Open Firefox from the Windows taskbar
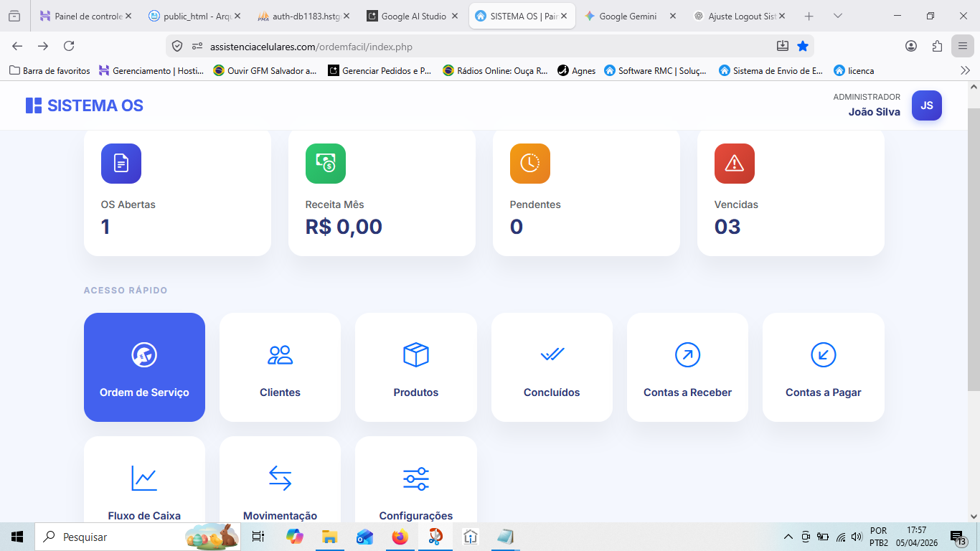The width and height of the screenshot is (980, 551). [400, 537]
